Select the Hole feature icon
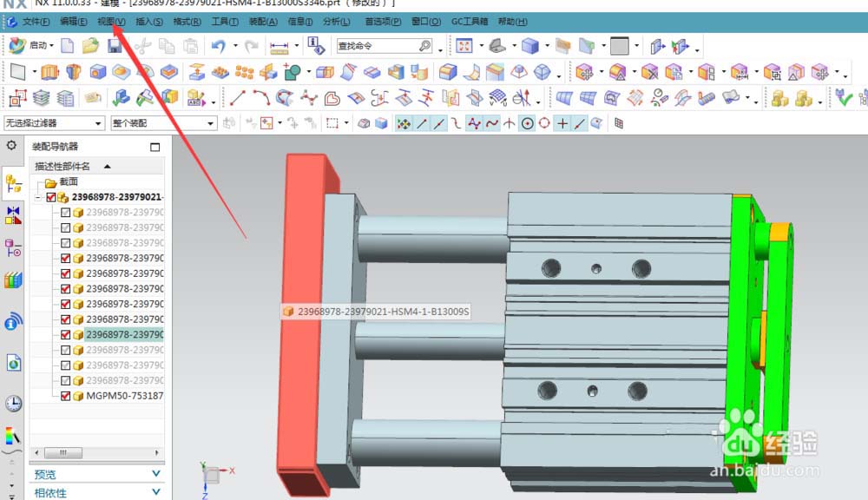The height and width of the screenshot is (500, 868). (98, 72)
